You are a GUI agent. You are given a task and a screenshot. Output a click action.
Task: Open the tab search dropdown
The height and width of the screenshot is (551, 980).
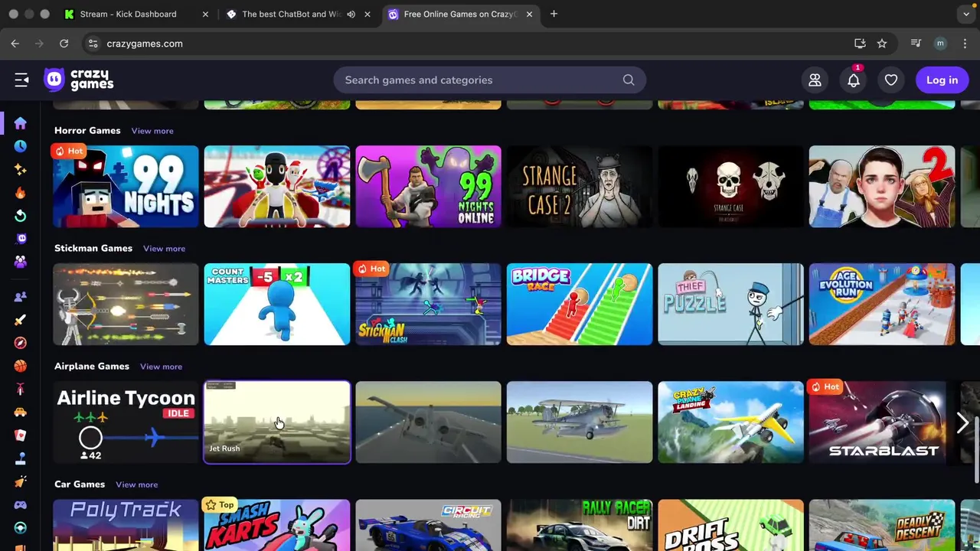click(x=966, y=14)
